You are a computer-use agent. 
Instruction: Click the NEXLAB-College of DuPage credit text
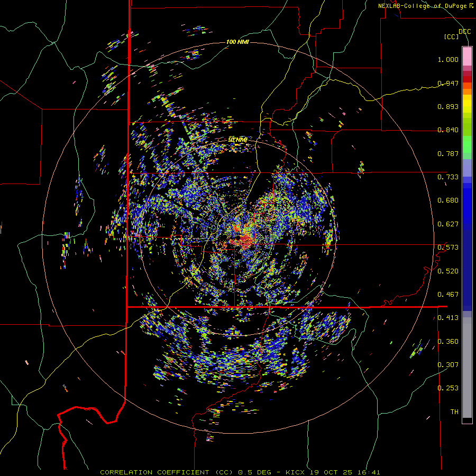[x=426, y=6]
